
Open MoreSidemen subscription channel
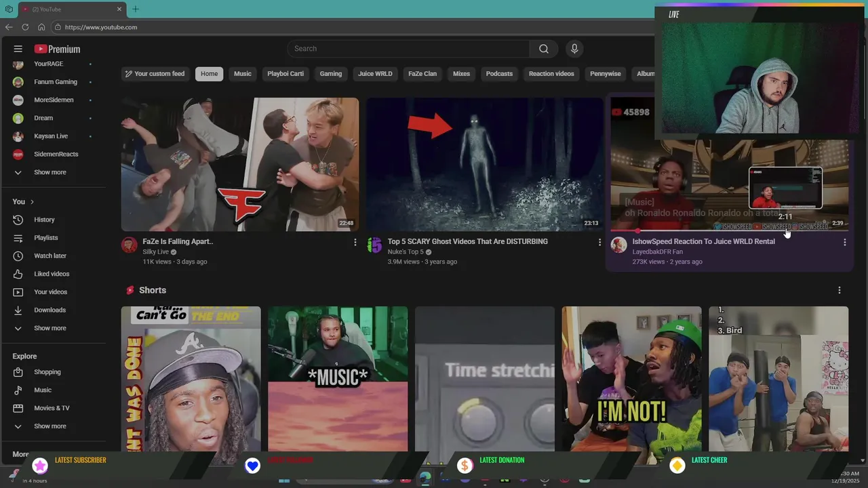52,100
